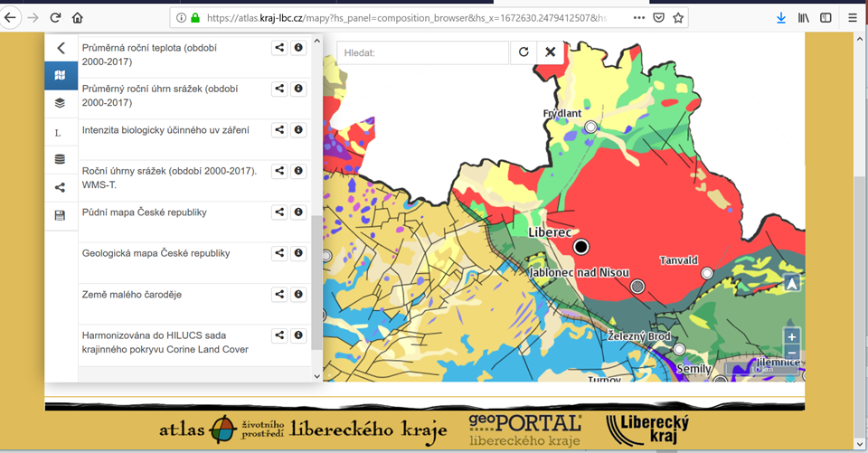Share the Průměrná roční teplota composition
The image size is (868, 453).
coord(279,48)
